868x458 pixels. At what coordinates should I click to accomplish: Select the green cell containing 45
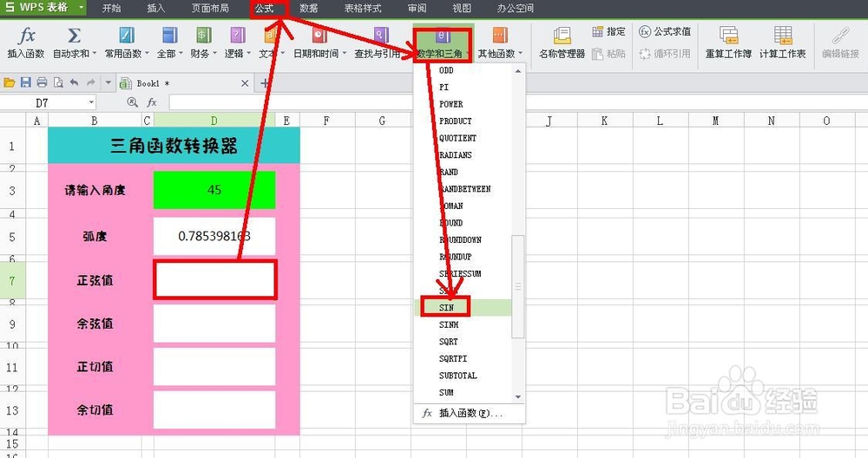click(x=214, y=190)
